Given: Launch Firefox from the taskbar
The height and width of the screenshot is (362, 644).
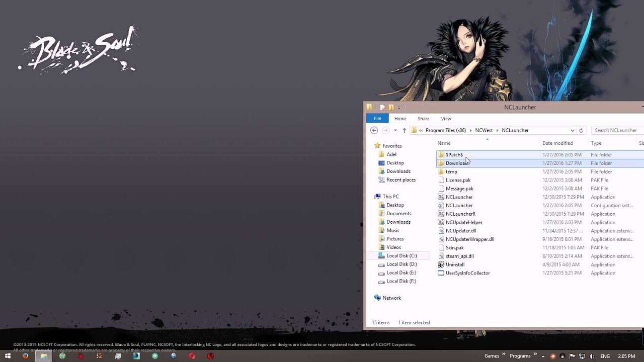Looking at the screenshot, I should [x=25, y=356].
